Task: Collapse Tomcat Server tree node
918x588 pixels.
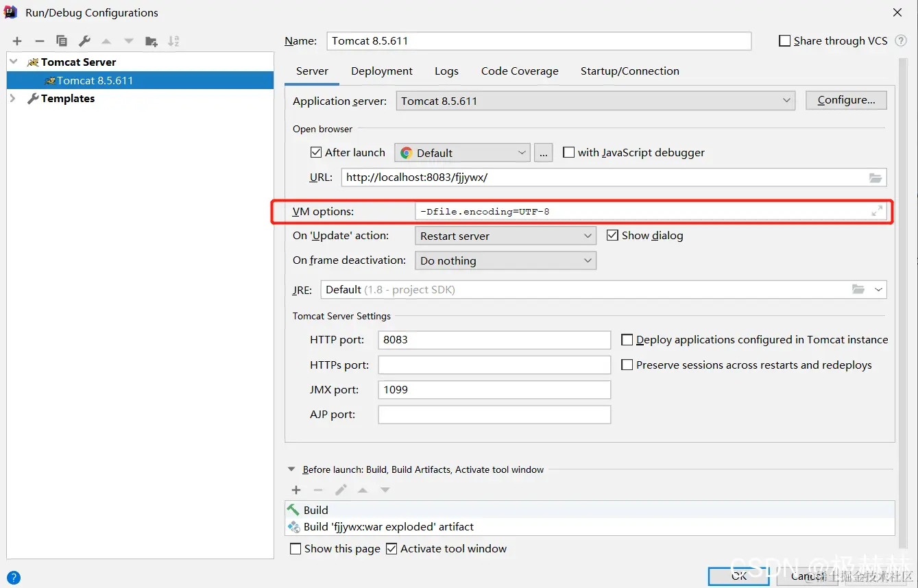Action: pos(13,62)
